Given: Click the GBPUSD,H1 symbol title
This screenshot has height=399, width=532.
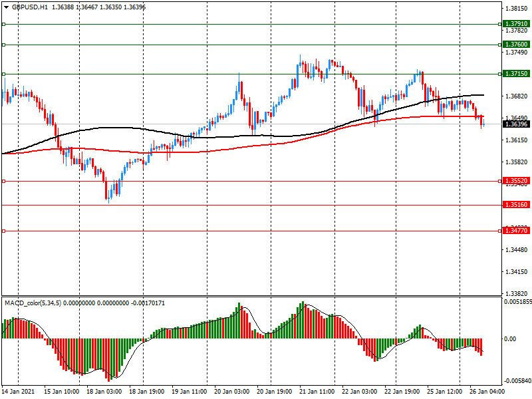Looking at the screenshot, I should 29,7.
